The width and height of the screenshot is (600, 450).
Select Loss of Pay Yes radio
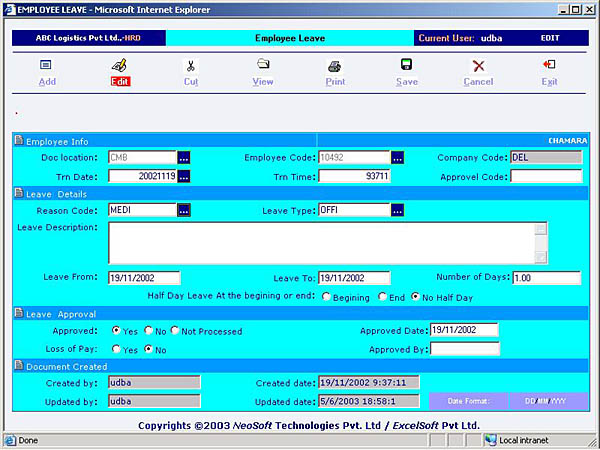(x=116, y=349)
